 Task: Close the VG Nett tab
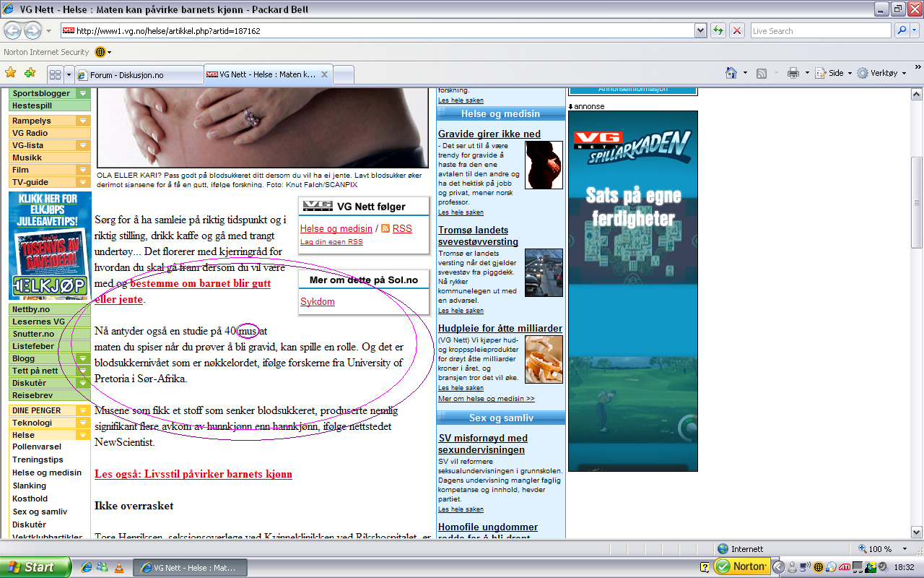[325, 74]
